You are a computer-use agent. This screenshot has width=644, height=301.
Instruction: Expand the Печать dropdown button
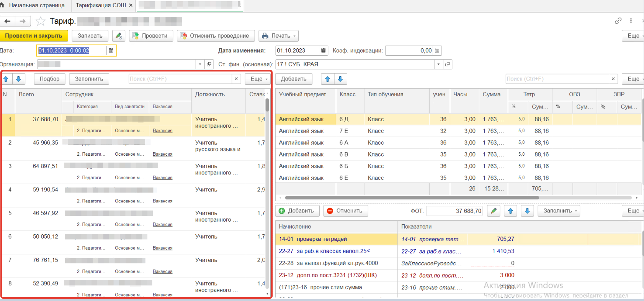click(278, 36)
